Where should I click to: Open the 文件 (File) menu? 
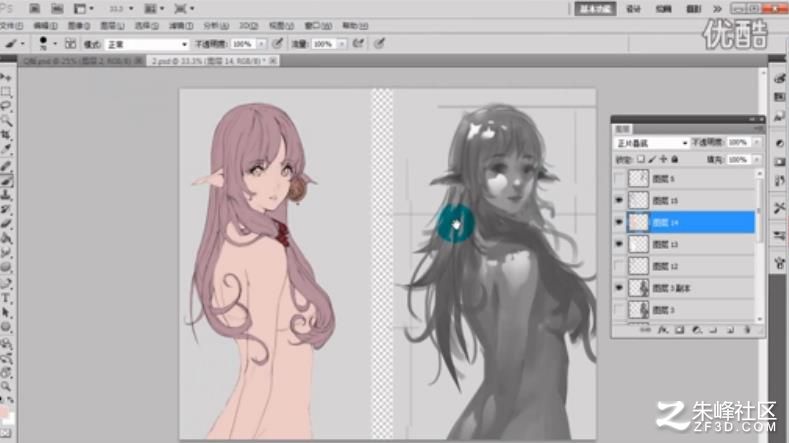(x=11, y=25)
